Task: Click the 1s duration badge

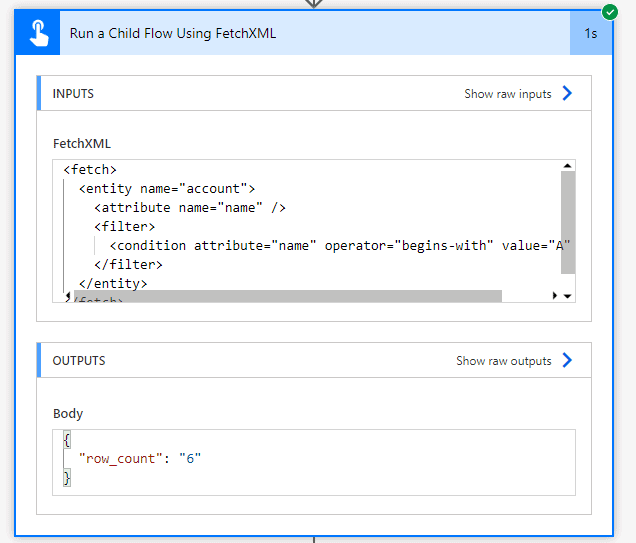Action: coord(591,34)
